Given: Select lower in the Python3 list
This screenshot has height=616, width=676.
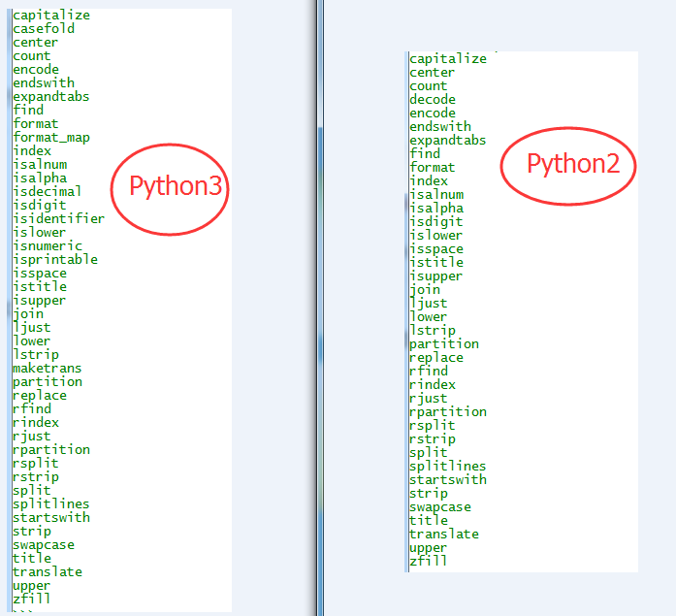Looking at the screenshot, I should [x=31, y=340].
